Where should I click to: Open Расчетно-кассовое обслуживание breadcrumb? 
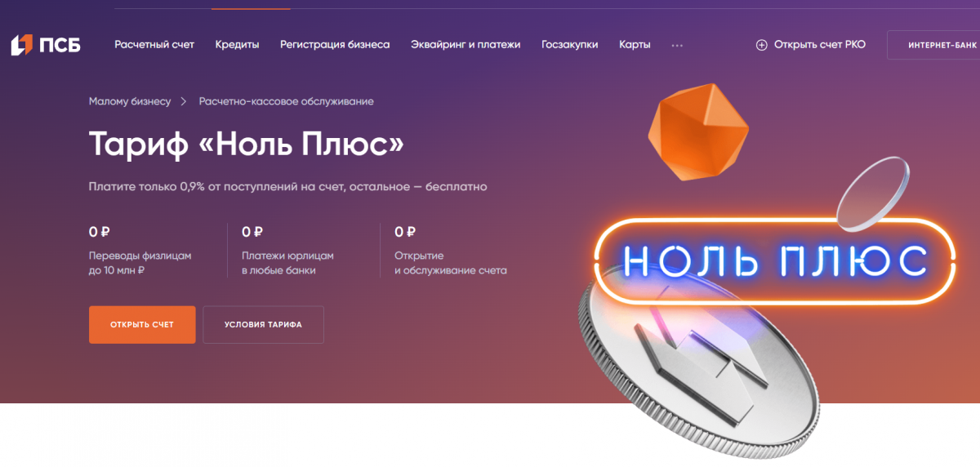pos(287,101)
